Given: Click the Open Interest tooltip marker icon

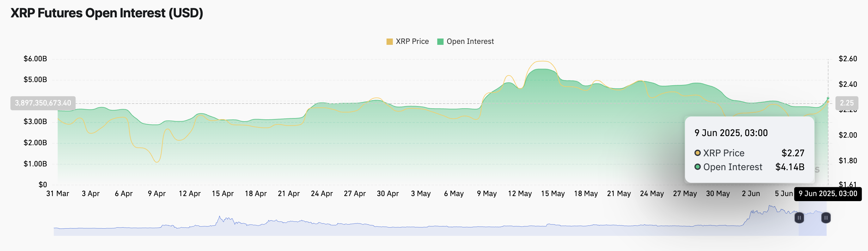Looking at the screenshot, I should 698,167.
